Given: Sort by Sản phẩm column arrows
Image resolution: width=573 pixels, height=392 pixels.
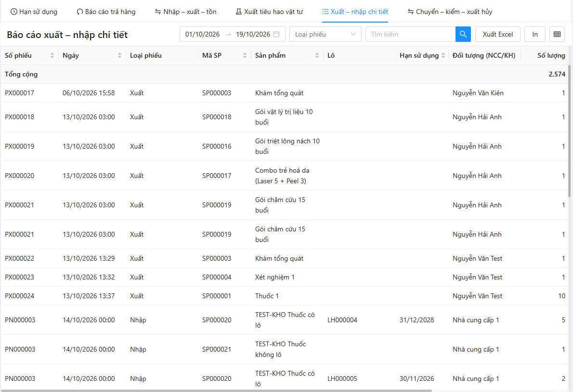Looking at the screenshot, I should coord(317,55).
